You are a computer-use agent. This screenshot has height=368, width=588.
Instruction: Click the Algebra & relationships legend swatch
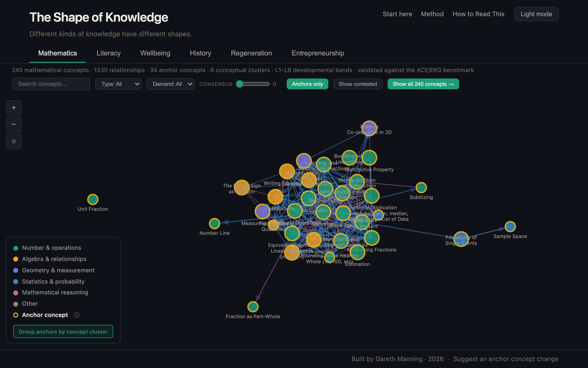[16, 259]
